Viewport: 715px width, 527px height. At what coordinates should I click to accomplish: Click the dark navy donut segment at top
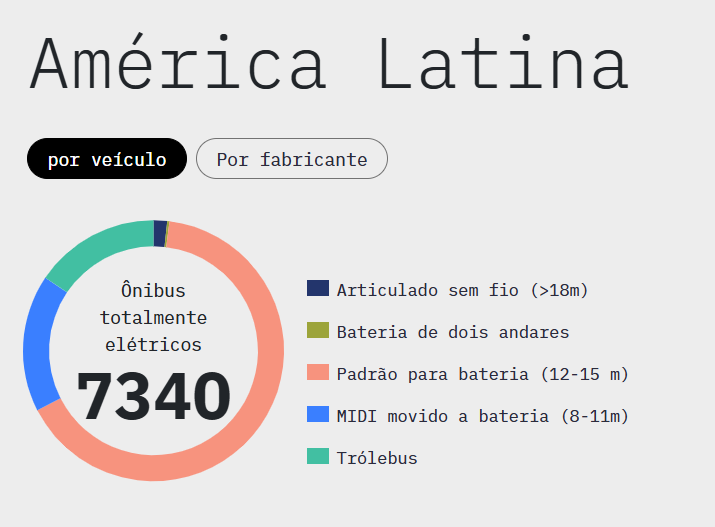click(x=160, y=233)
